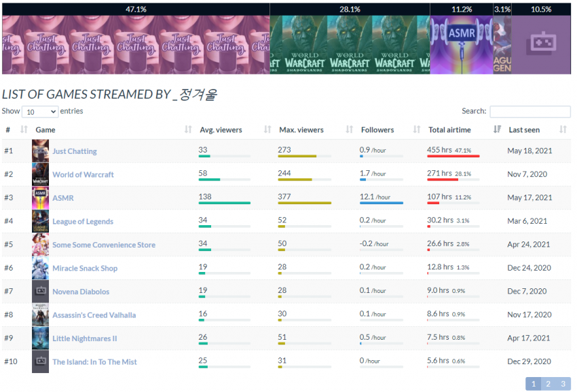Select the '30.2 hrs' total airtime value
Image resolution: width=577 pixels, height=392 pixels.
click(440, 220)
